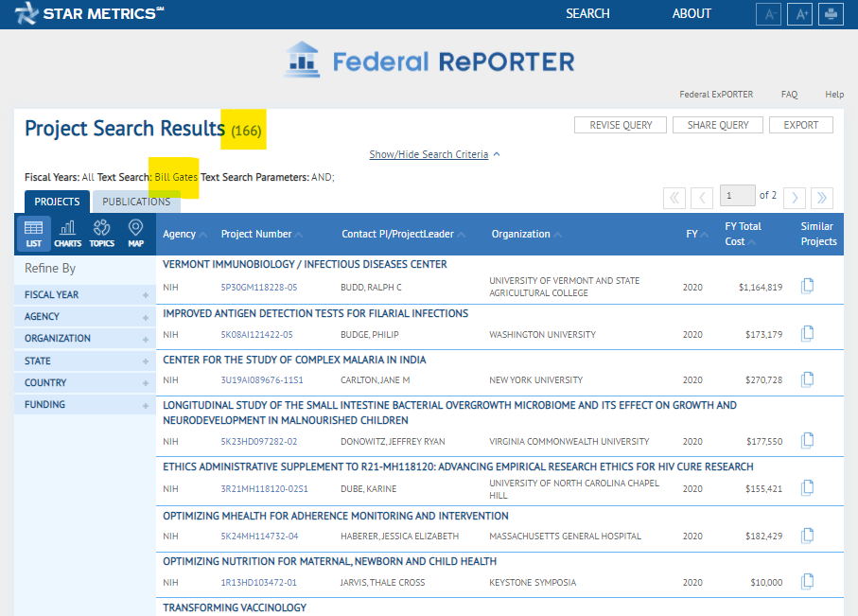
Task: Expand the Organization refine filter
Action: (85, 339)
